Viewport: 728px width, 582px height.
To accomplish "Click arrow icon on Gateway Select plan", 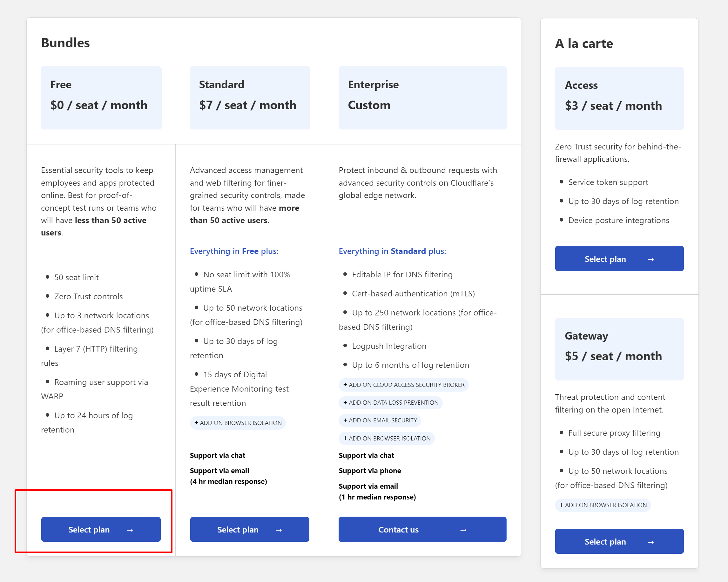I will [x=651, y=542].
